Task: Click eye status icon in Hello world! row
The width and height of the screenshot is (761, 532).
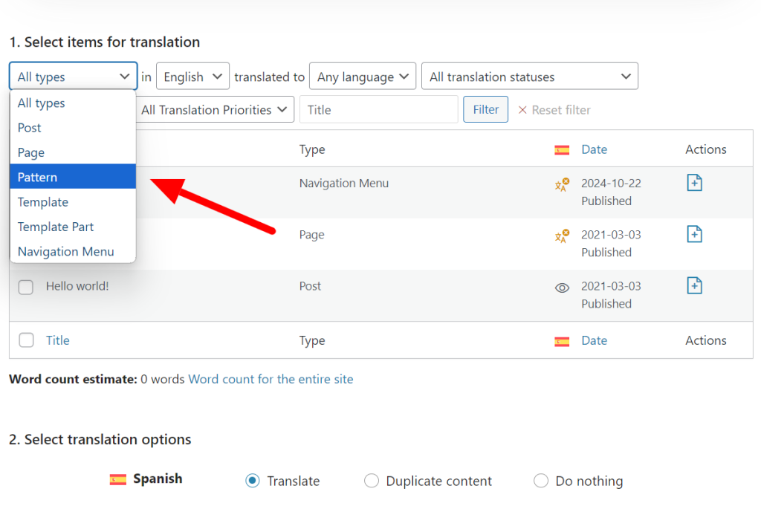Action: pos(562,288)
